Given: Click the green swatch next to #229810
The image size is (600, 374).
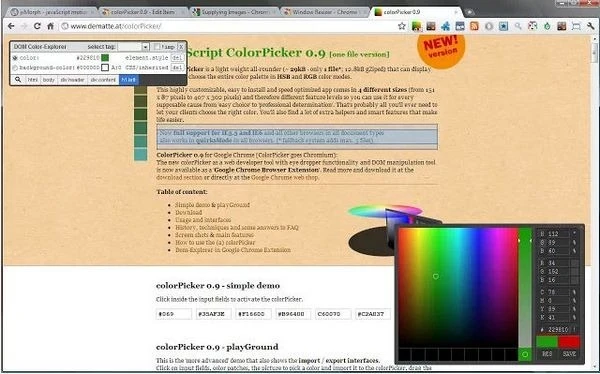Looking at the screenshot, I should click(x=105, y=58).
